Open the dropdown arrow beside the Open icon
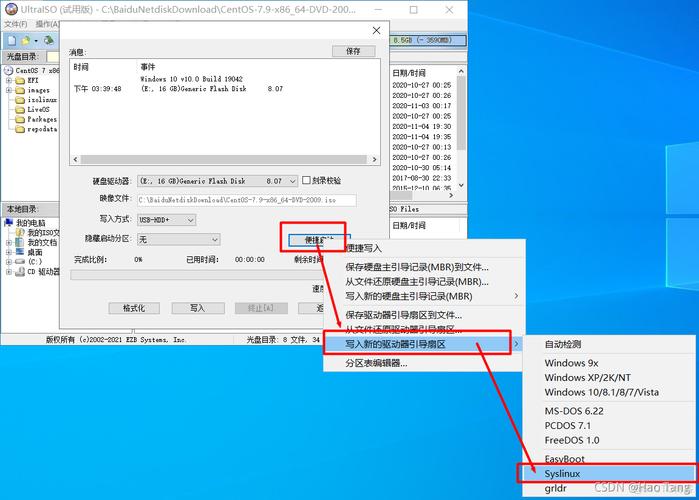 tap(36, 41)
